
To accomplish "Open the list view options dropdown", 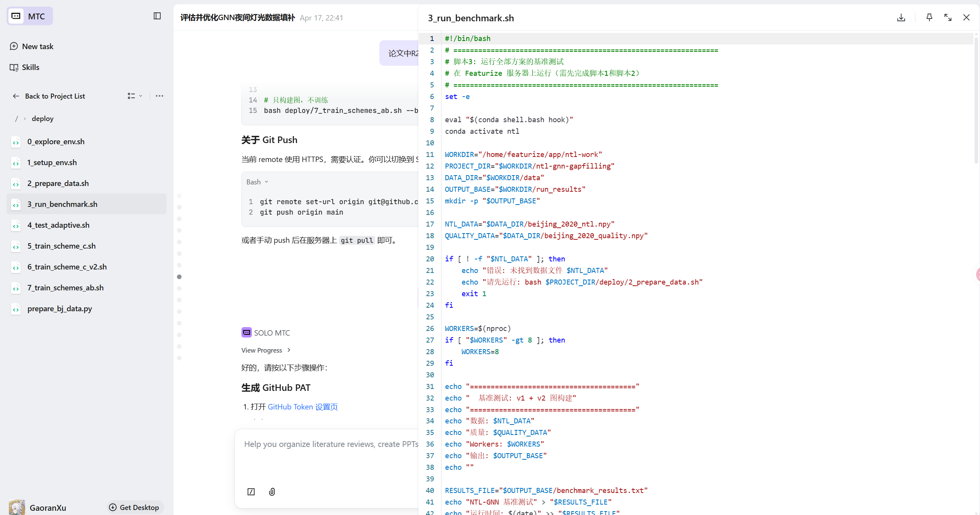I will click(135, 96).
